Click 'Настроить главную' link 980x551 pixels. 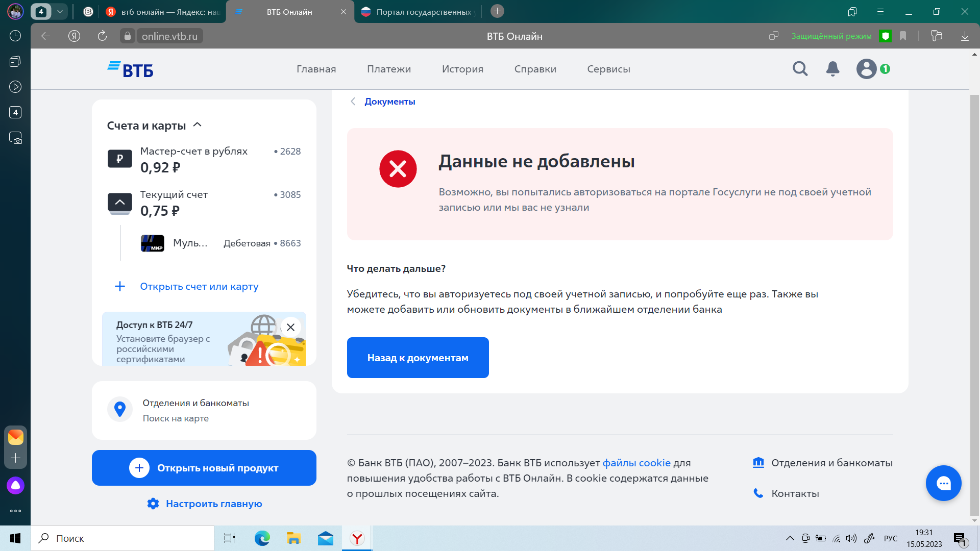214,504
